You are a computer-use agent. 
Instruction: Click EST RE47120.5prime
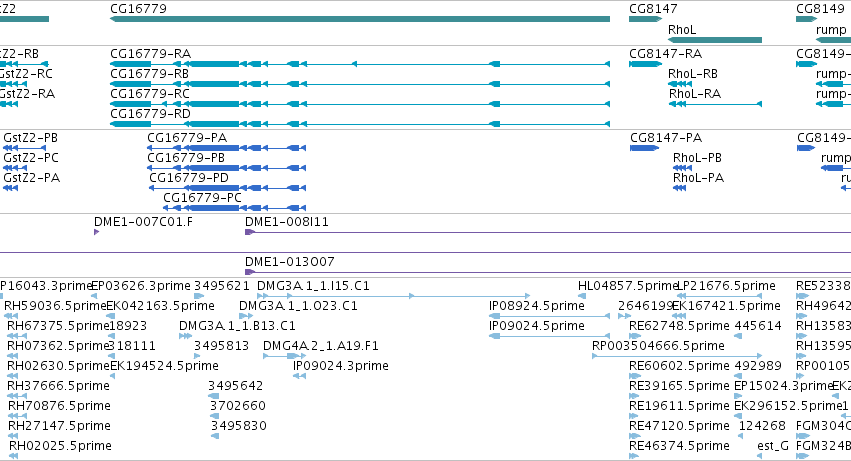pos(679,427)
